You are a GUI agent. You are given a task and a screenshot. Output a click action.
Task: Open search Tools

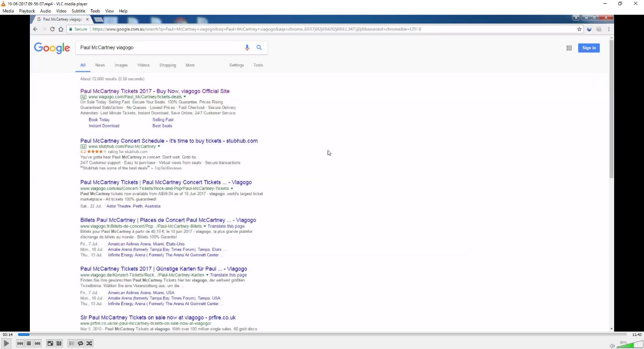(258, 65)
